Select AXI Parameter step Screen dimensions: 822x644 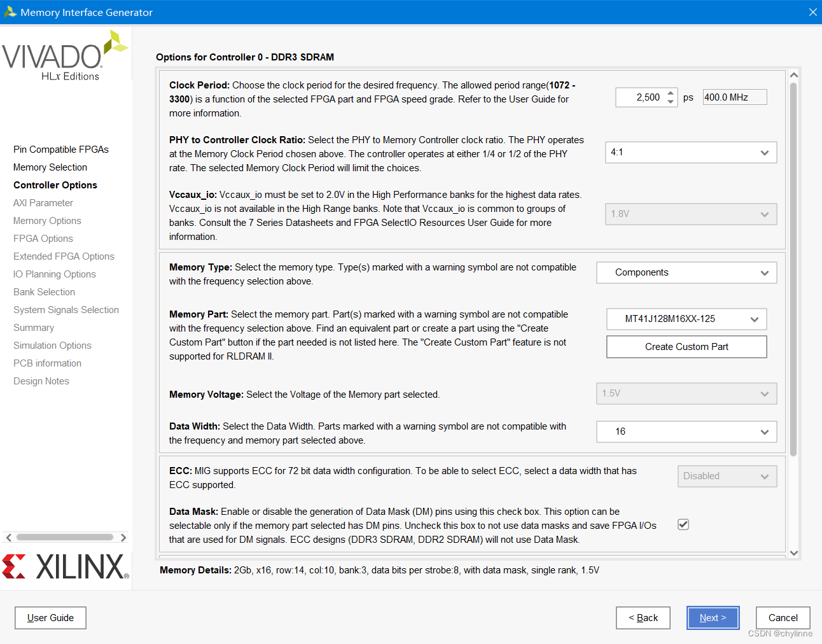pos(43,203)
